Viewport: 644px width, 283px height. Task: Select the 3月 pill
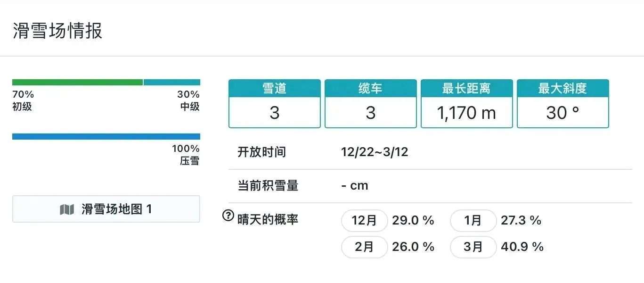[473, 247]
